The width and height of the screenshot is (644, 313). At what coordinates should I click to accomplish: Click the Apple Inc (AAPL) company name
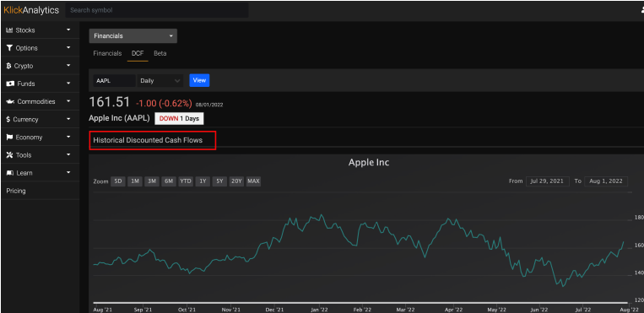120,118
